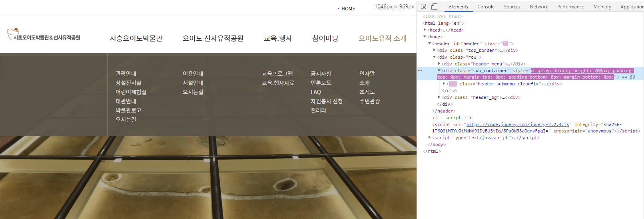Open 교육.행사 main menu
The image size is (644, 219).
pos(278,38)
